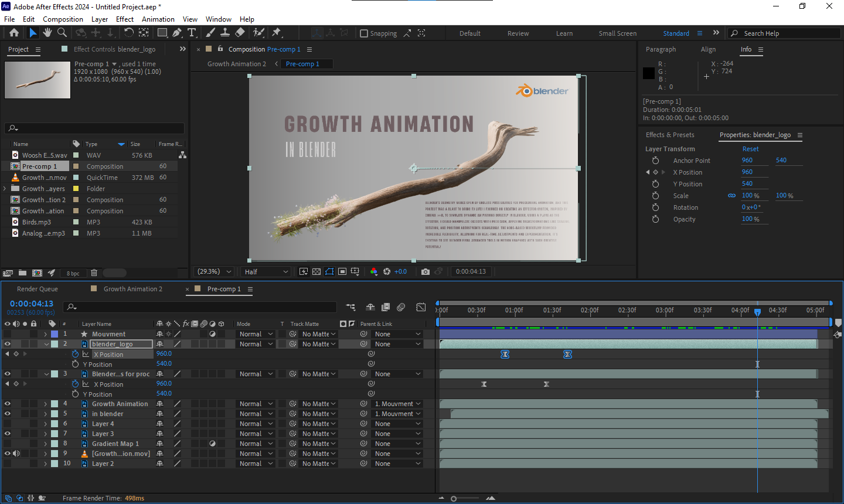Viewport: 844px width, 504px height.
Task: Expand the Mouvment layer properties
Action: point(45,334)
